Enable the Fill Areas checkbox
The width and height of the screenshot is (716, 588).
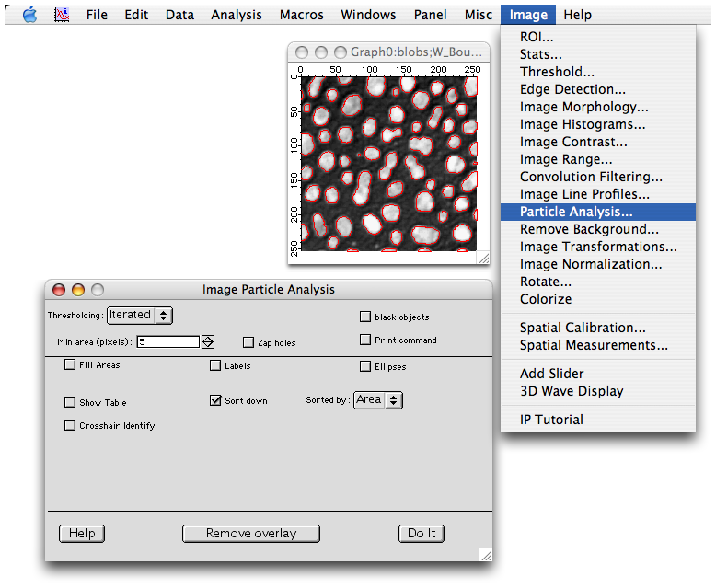tap(71, 365)
